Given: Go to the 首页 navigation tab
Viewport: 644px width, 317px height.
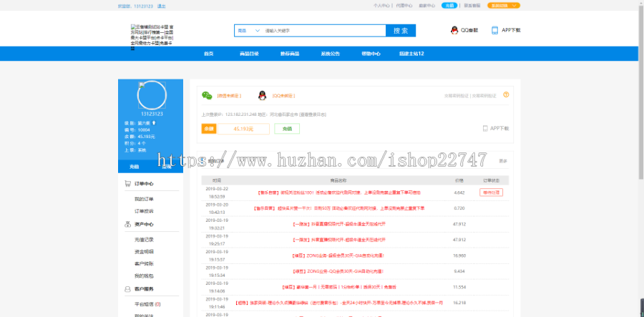Looking at the screenshot, I should click(x=209, y=54).
